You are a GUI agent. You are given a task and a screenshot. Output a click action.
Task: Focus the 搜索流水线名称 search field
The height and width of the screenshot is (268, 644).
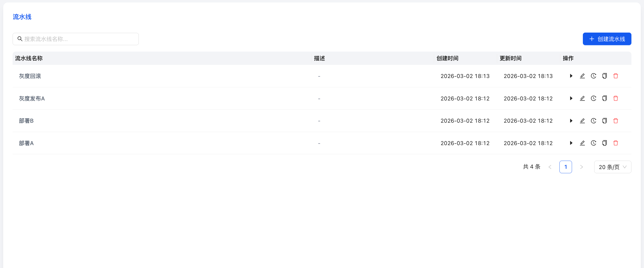[77, 39]
